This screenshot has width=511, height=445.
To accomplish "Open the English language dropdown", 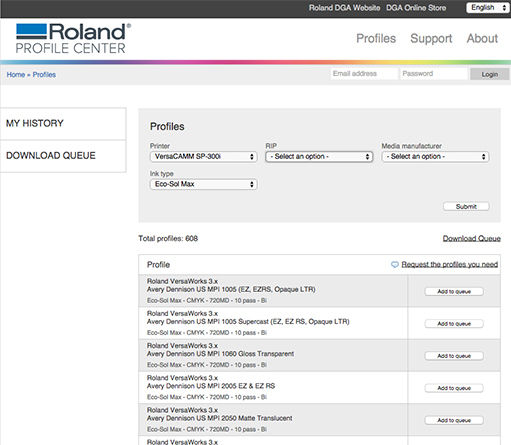I will click(488, 8).
